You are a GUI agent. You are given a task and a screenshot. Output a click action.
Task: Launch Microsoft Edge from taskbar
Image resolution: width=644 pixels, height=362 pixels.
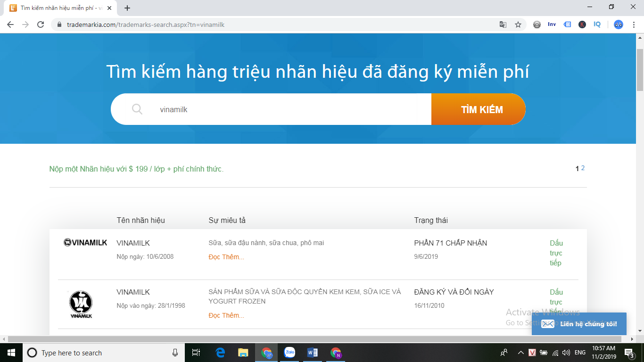coord(220,353)
